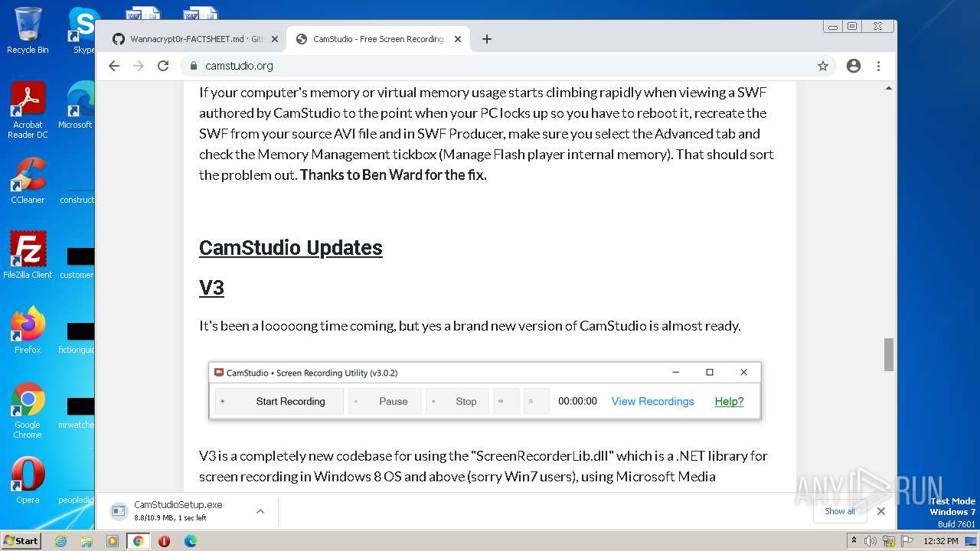Close the CamStudio tab

(x=458, y=39)
